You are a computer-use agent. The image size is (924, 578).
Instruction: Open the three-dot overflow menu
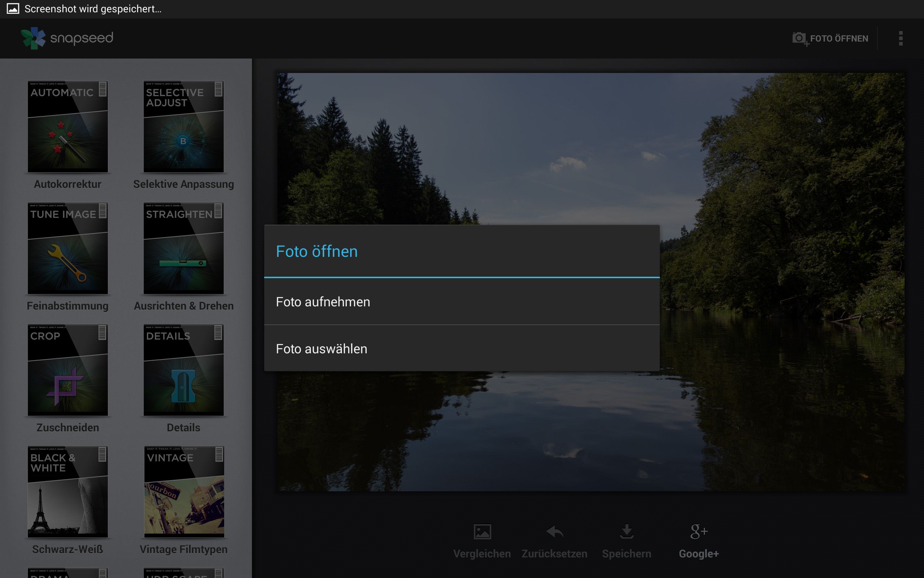click(901, 38)
